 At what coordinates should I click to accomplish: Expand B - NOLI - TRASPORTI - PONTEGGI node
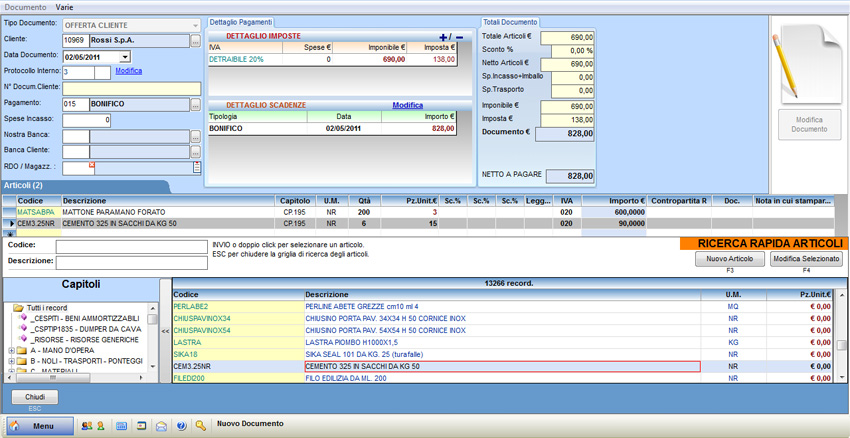coord(11,361)
